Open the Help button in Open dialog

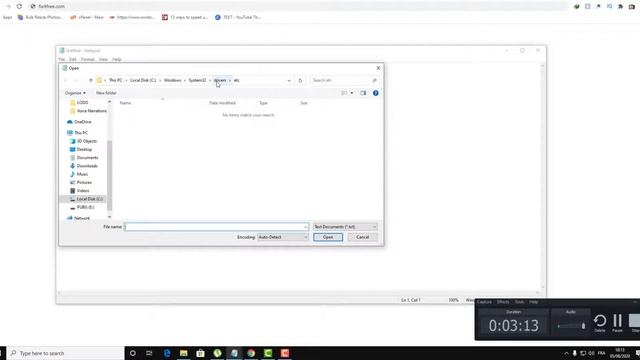tap(376, 93)
